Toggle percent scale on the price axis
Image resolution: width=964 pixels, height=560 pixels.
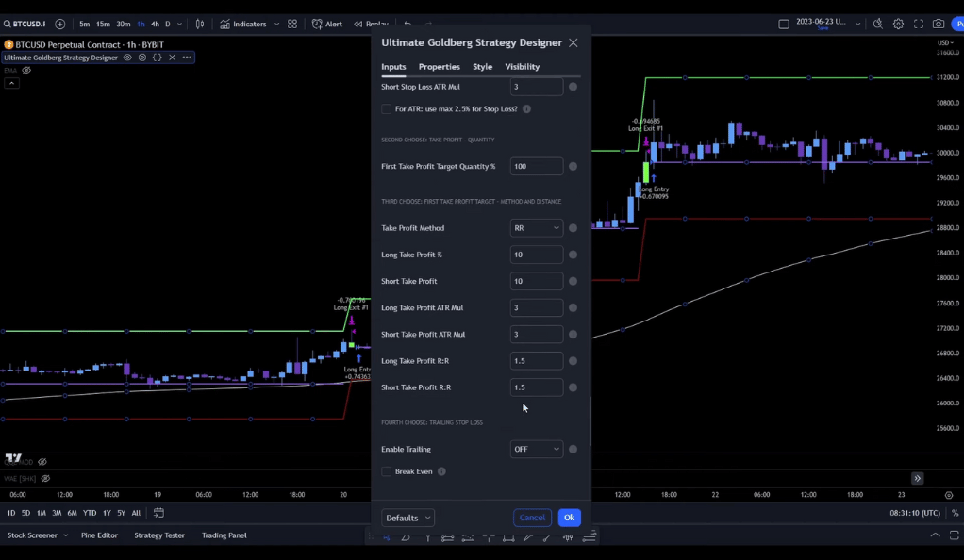pos(955,513)
